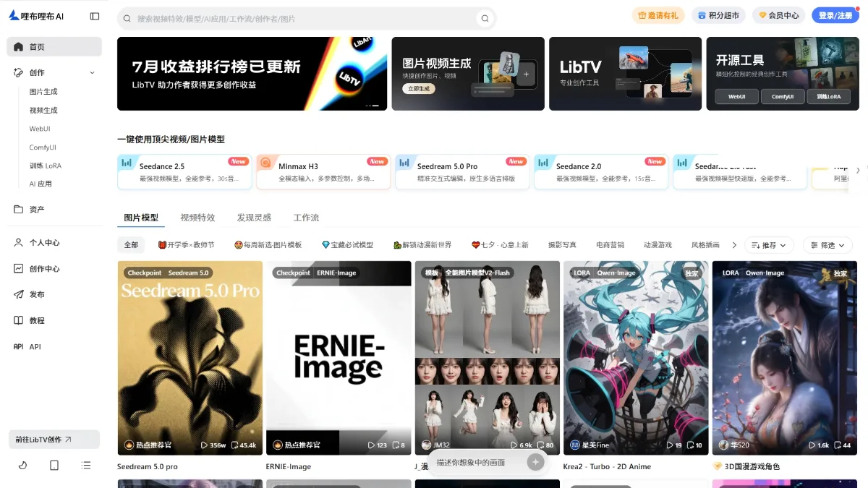Go to 首页 home in sidebar
Image resolution: width=868 pixels, height=488 pixels.
[x=54, y=47]
